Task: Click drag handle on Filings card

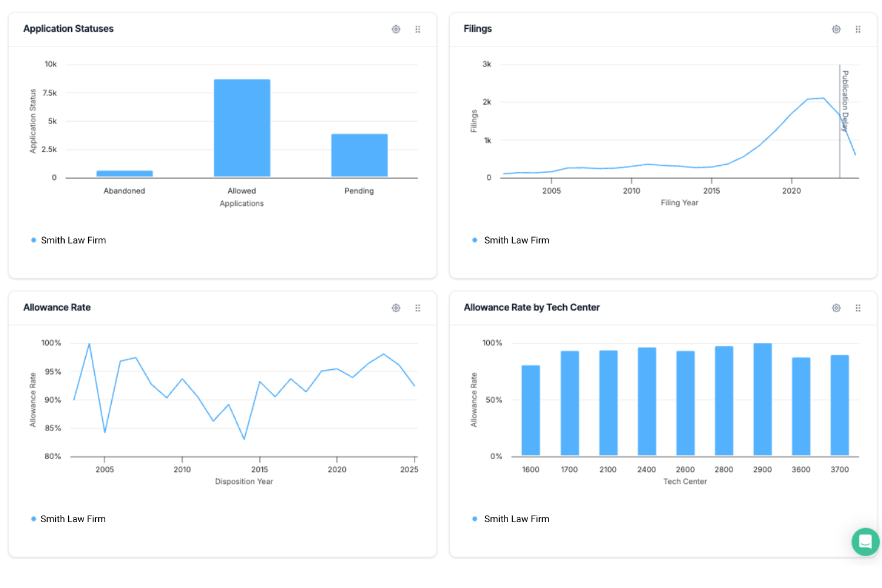Action: pos(858,29)
